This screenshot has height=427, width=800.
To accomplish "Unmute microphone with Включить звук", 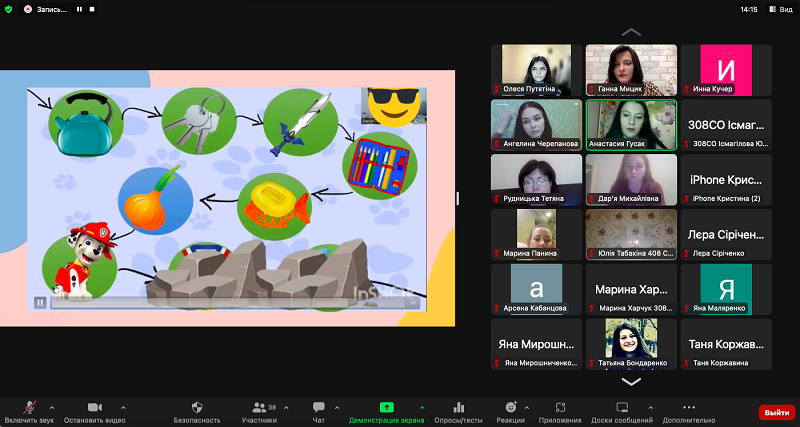I will 29,412.
